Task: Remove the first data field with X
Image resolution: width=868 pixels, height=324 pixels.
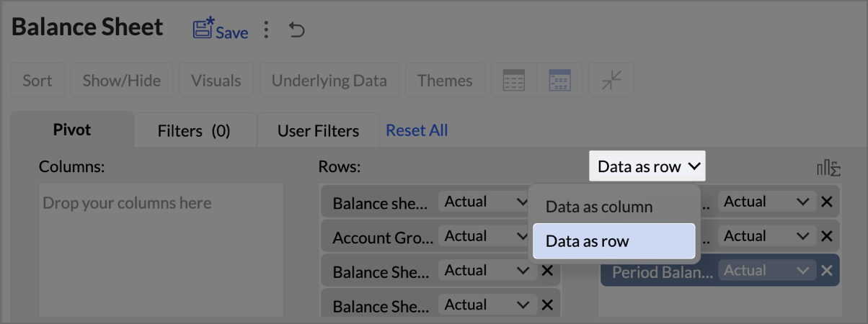Action: pyautogui.click(x=826, y=202)
